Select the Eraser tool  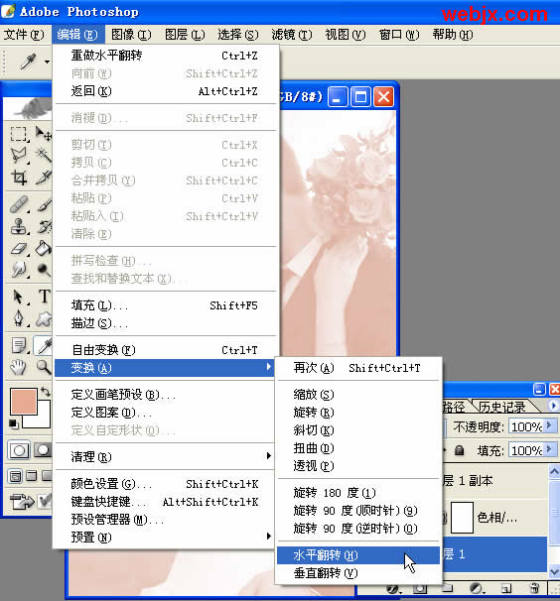18,248
